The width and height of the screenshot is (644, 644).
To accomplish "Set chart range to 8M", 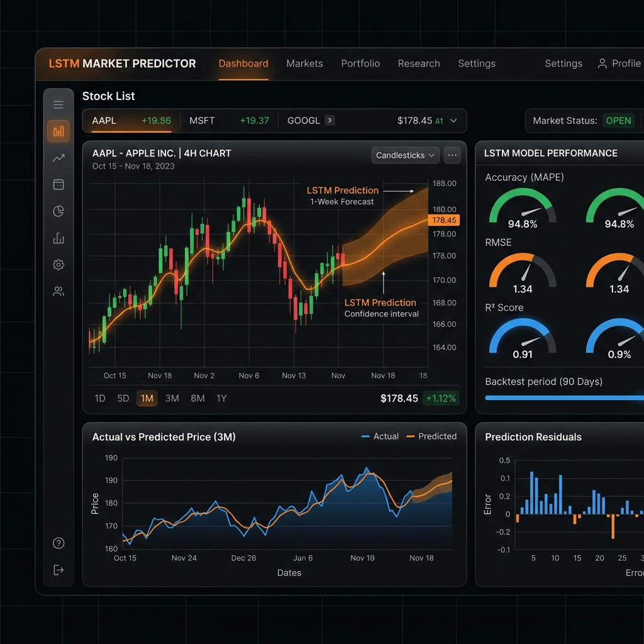I will click(197, 398).
